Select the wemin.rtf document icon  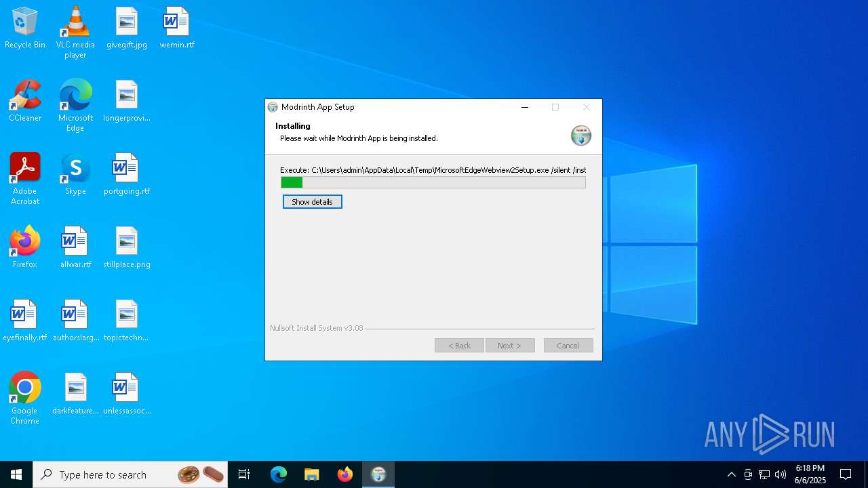coord(177,28)
